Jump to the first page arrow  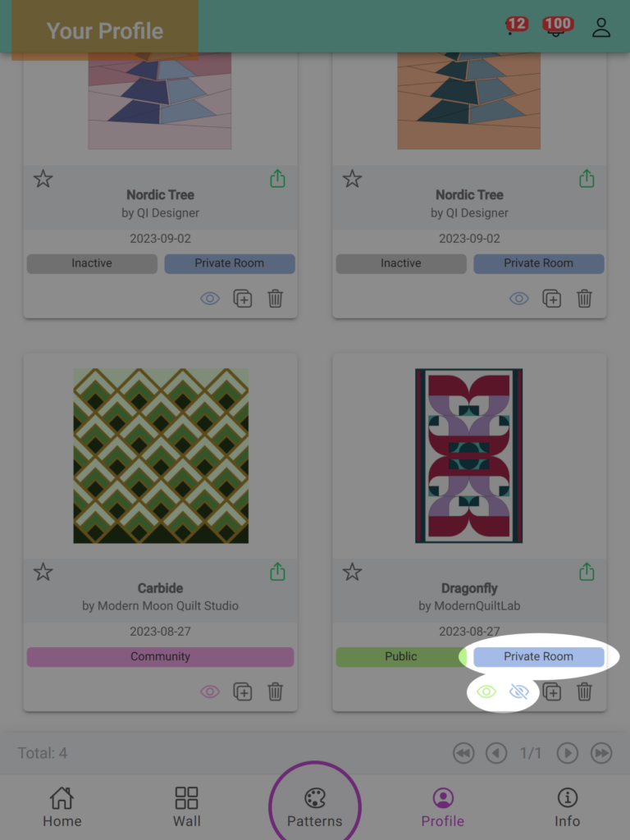click(x=463, y=753)
